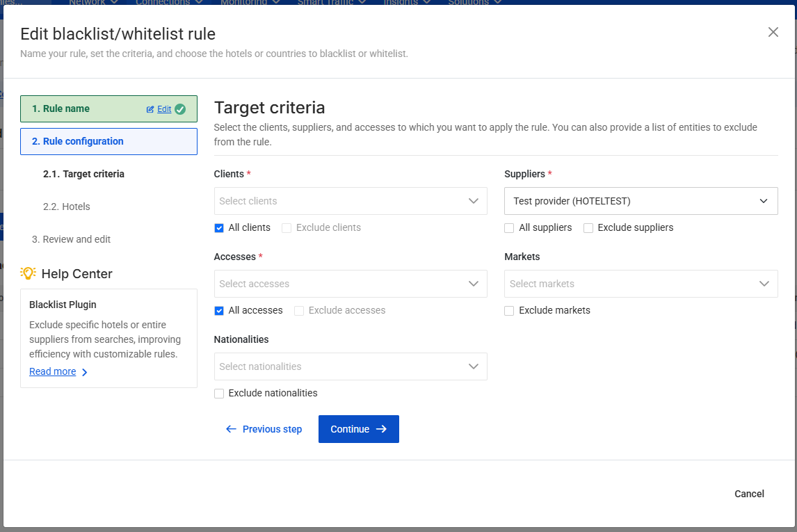Select the 3. Review and edit step

71,239
